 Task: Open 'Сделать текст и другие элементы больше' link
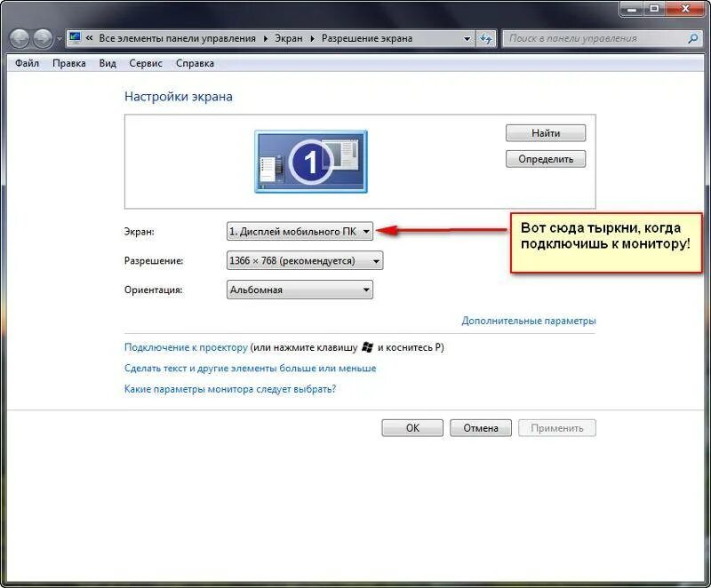click(251, 369)
